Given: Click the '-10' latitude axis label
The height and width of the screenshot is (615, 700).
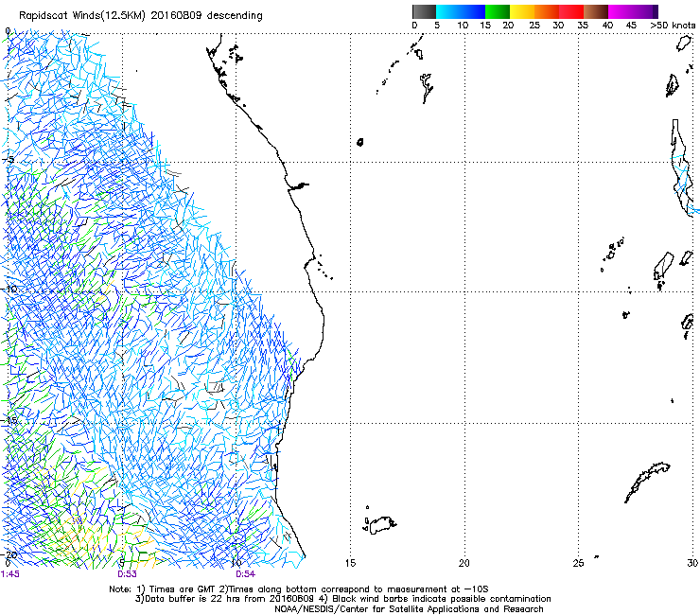Looking at the screenshot, I should click(9, 289).
